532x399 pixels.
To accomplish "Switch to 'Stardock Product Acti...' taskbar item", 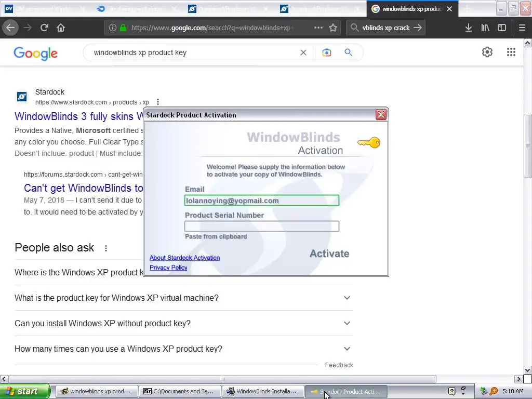I will [346, 392].
